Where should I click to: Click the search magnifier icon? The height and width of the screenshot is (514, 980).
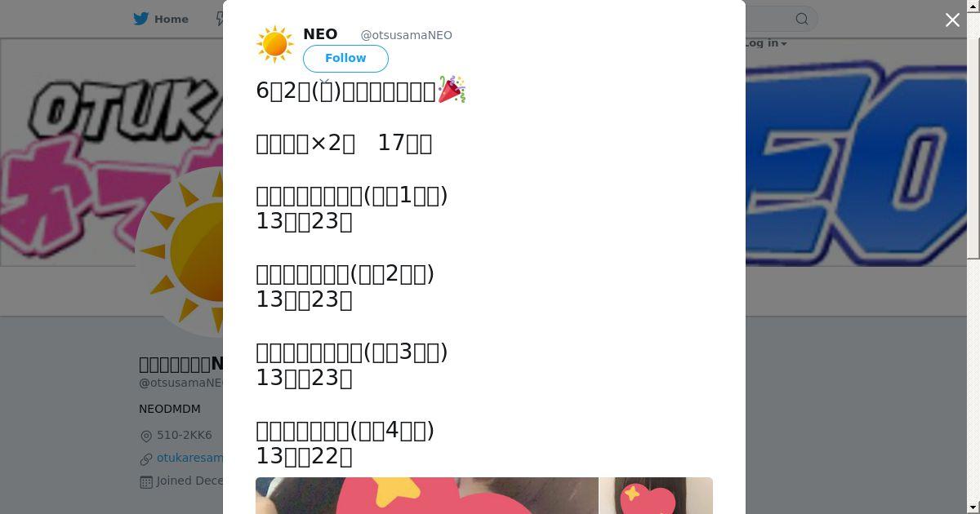click(x=802, y=19)
